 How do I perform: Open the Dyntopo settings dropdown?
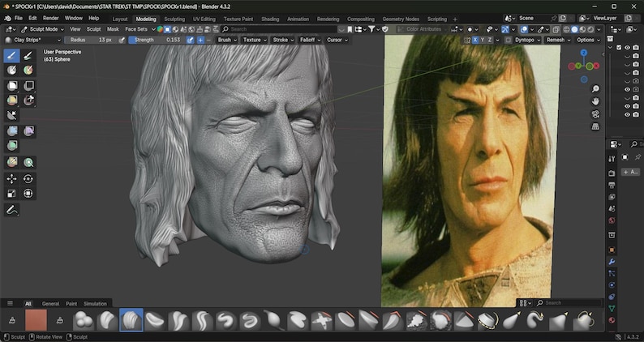[527, 40]
